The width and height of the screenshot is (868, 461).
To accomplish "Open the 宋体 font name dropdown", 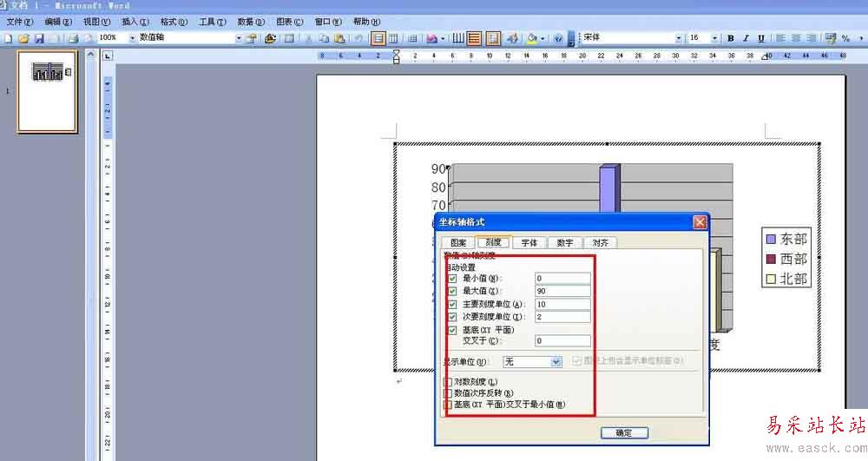I will [678, 38].
